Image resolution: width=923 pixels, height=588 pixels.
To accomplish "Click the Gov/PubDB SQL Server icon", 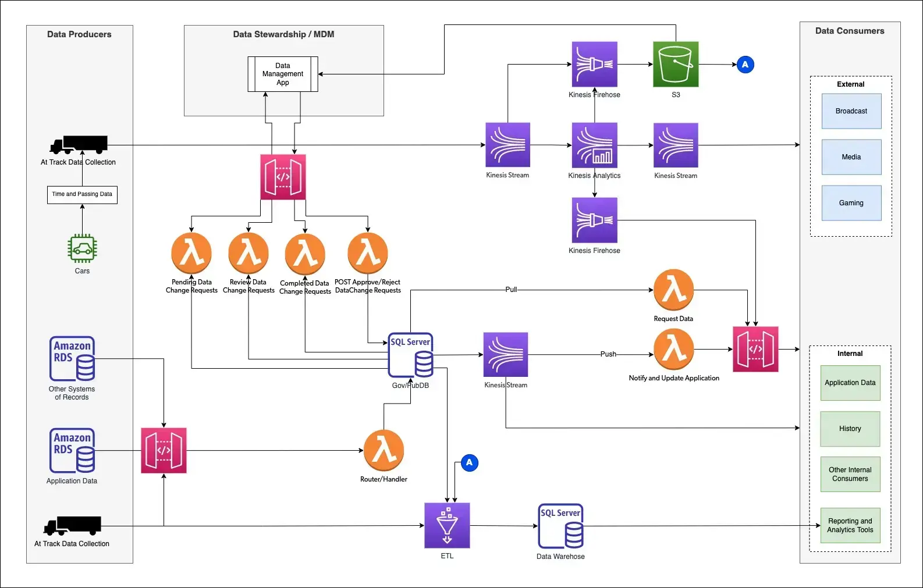I will coord(410,355).
